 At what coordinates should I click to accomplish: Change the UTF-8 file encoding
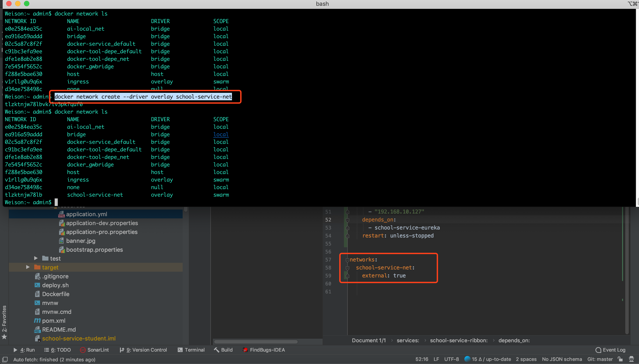click(452, 359)
